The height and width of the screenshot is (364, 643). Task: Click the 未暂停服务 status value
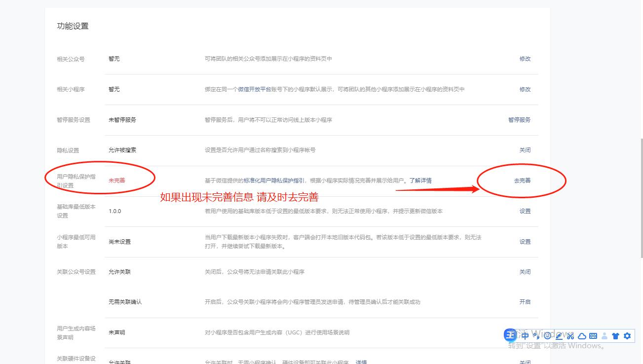(x=122, y=120)
